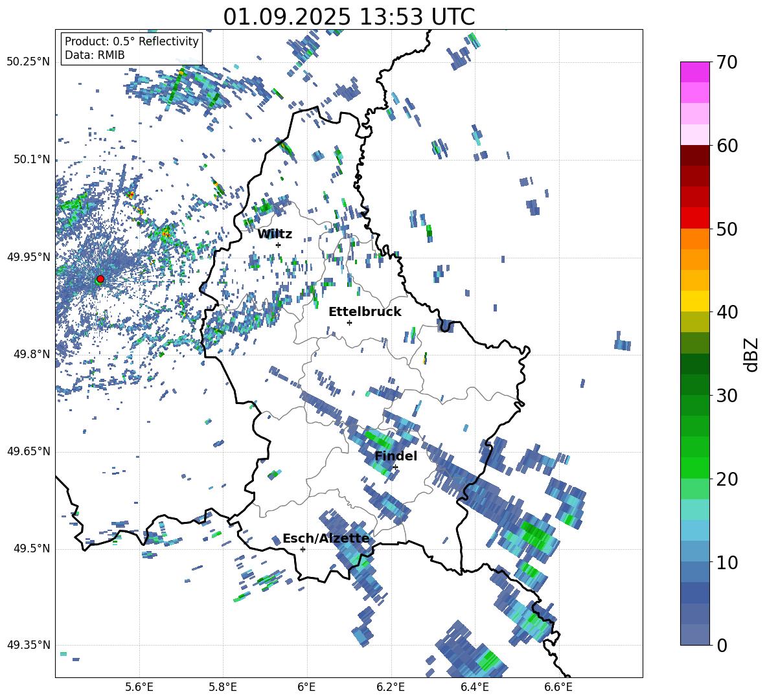Click the red radar site marker dot
Screen dimensions: 767x700
point(100,279)
